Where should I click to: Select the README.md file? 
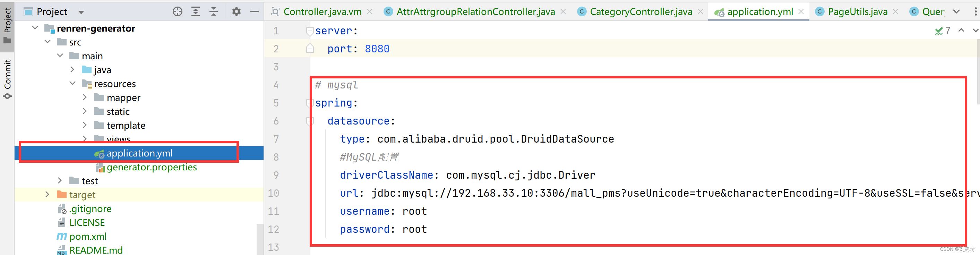(90, 250)
